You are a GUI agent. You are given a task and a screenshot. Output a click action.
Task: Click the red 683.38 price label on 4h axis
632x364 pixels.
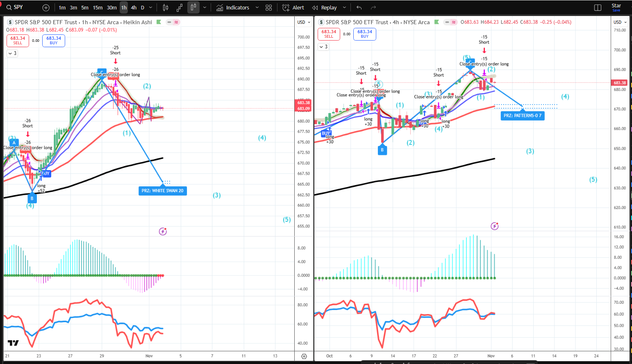620,83
